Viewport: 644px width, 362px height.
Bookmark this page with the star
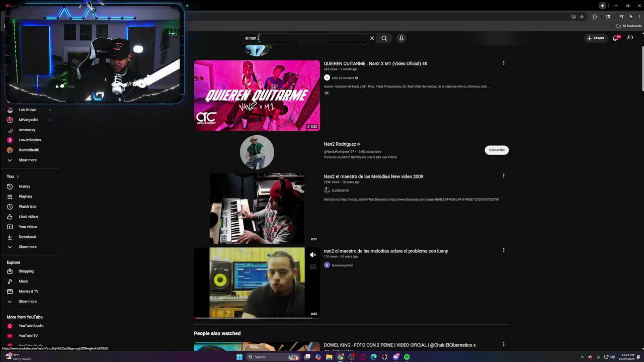tap(582, 17)
